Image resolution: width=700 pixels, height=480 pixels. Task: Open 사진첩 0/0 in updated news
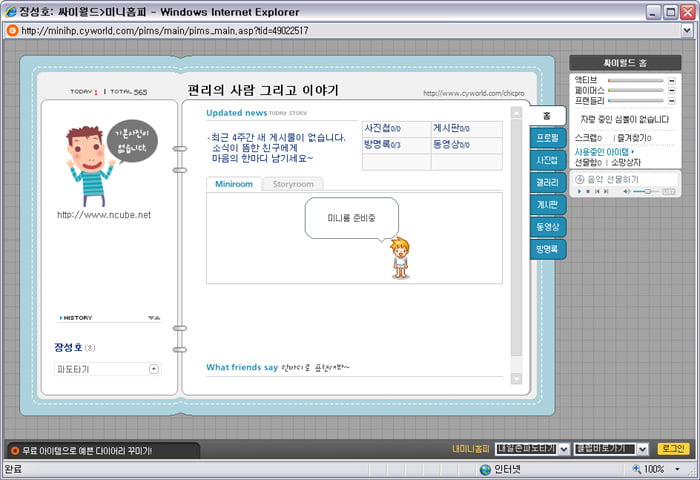click(x=383, y=129)
